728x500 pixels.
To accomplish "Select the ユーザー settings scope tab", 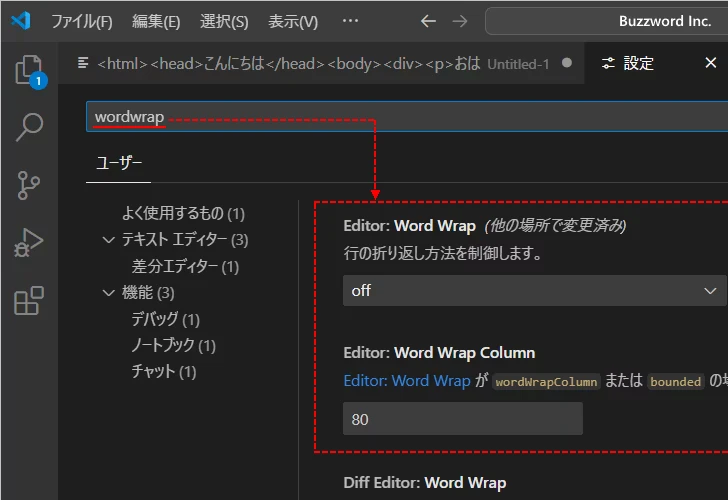I will point(118,163).
